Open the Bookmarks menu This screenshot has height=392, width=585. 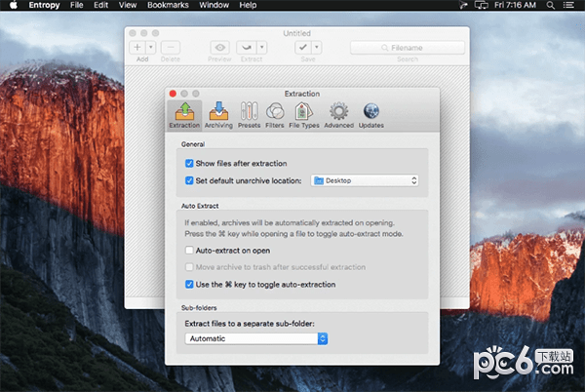point(168,5)
